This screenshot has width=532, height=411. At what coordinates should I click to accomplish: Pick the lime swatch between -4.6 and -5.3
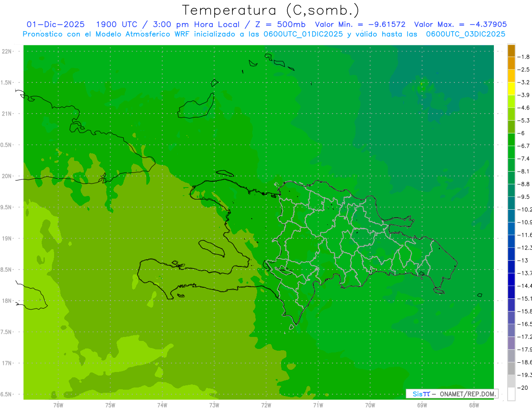pos(511,114)
